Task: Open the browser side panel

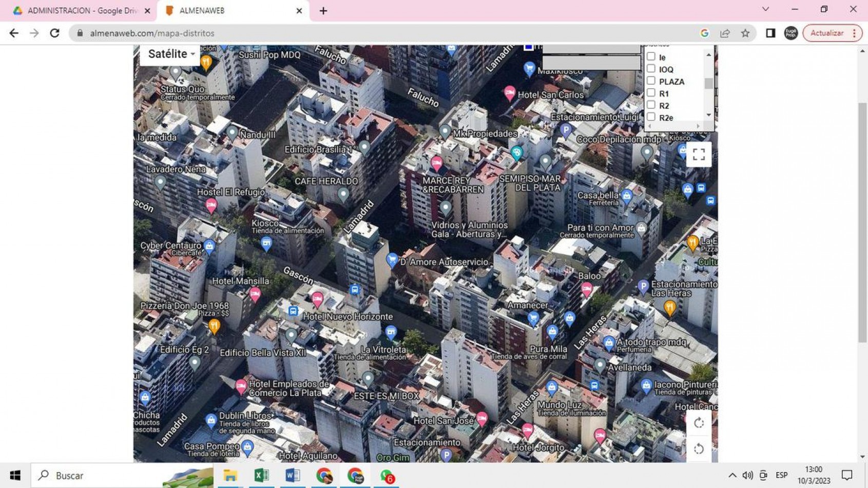Action: (x=770, y=33)
